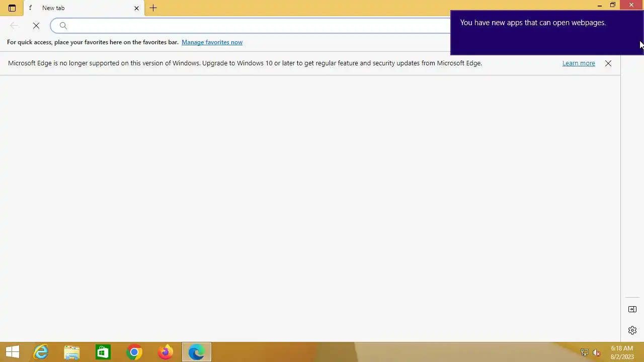This screenshot has height=362, width=644.
Task: Open sidebar settings gear
Action: [x=632, y=330]
